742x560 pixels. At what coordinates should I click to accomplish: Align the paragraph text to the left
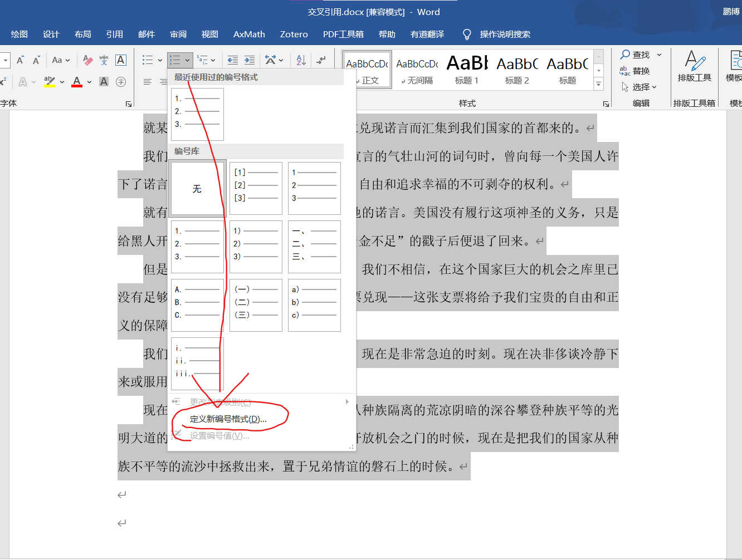point(148,82)
